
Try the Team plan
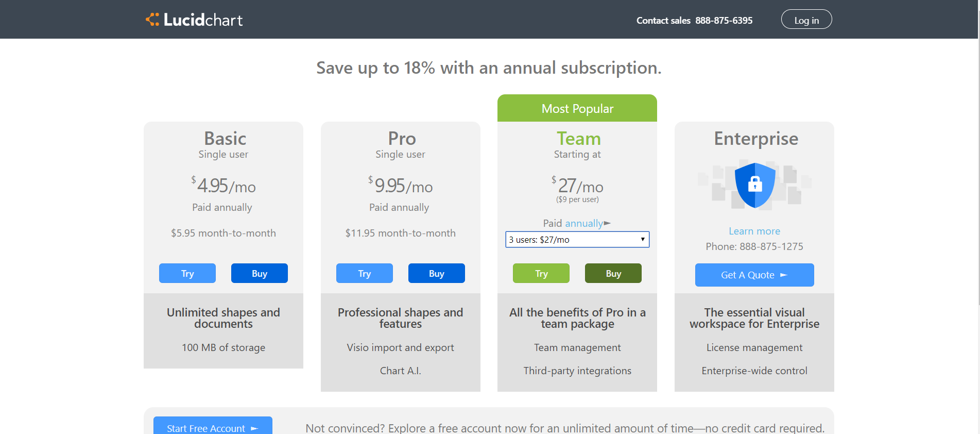coord(541,273)
